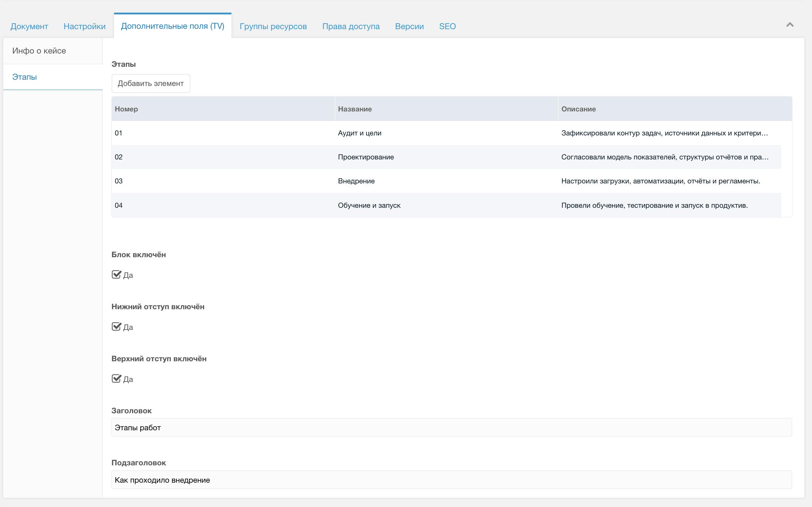Viewport: 812px width, 507px height.
Task: Go to the Права доступа tab
Action: pyautogui.click(x=351, y=26)
